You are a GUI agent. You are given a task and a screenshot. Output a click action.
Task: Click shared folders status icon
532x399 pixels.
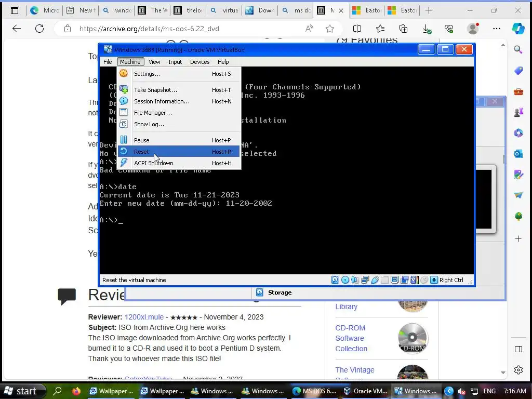[x=385, y=280]
